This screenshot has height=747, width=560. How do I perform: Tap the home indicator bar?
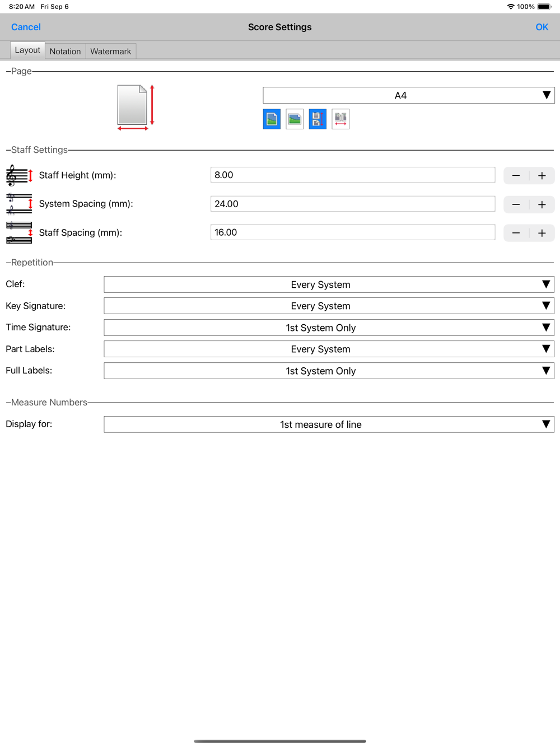pyautogui.click(x=280, y=741)
